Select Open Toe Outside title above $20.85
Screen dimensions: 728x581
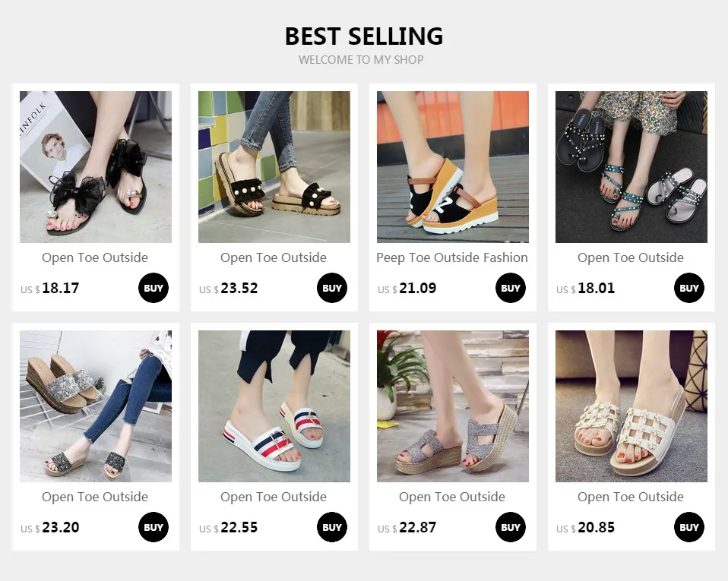tap(631, 497)
